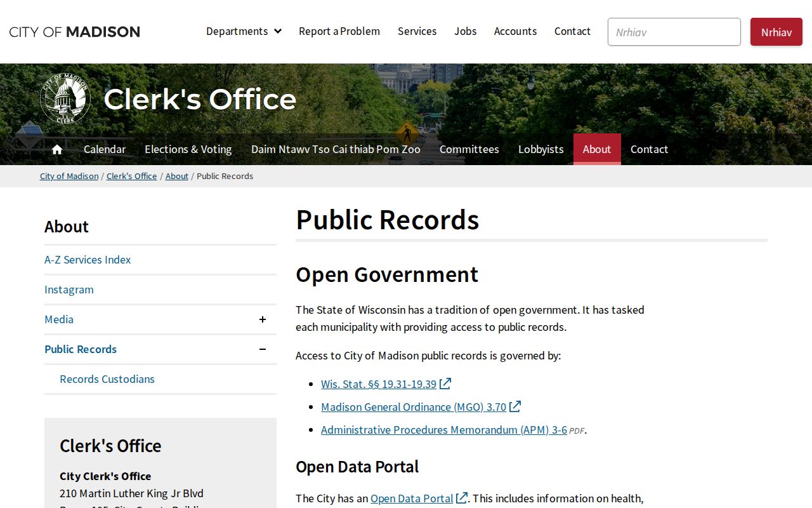The image size is (812, 508).
Task: Open Accounts in top navigation
Action: [515, 31]
